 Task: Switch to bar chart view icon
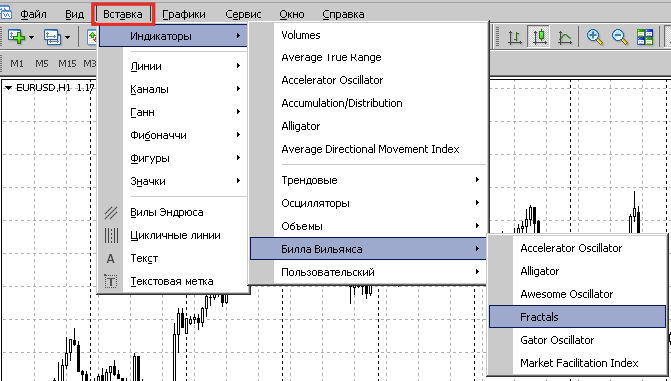tap(515, 37)
